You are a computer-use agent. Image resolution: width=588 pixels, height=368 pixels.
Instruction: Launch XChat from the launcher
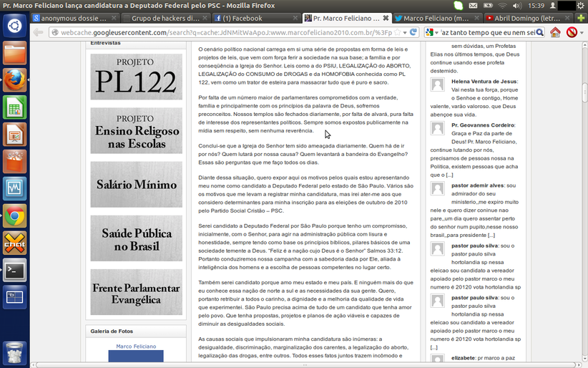(x=15, y=243)
